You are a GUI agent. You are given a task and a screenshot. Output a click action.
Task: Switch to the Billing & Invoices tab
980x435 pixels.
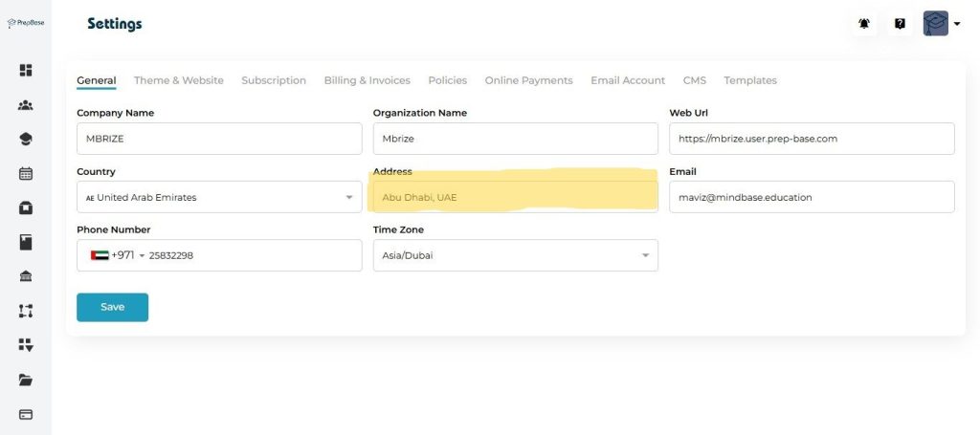367,80
